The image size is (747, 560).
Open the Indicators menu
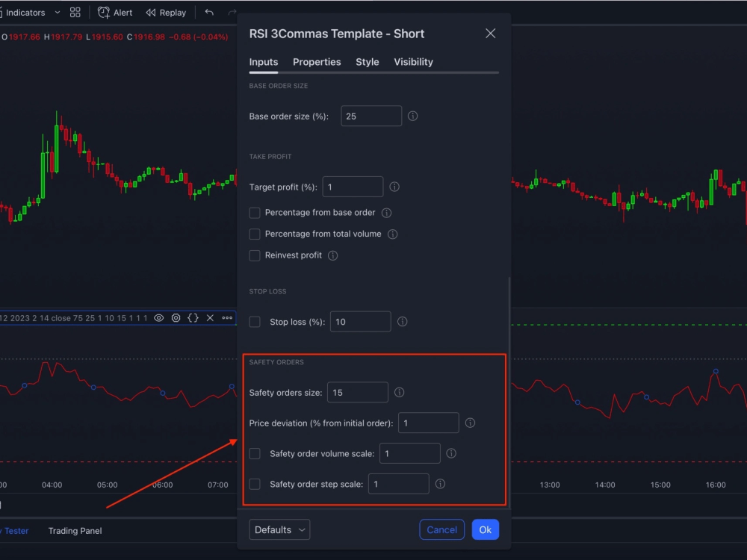pos(22,13)
